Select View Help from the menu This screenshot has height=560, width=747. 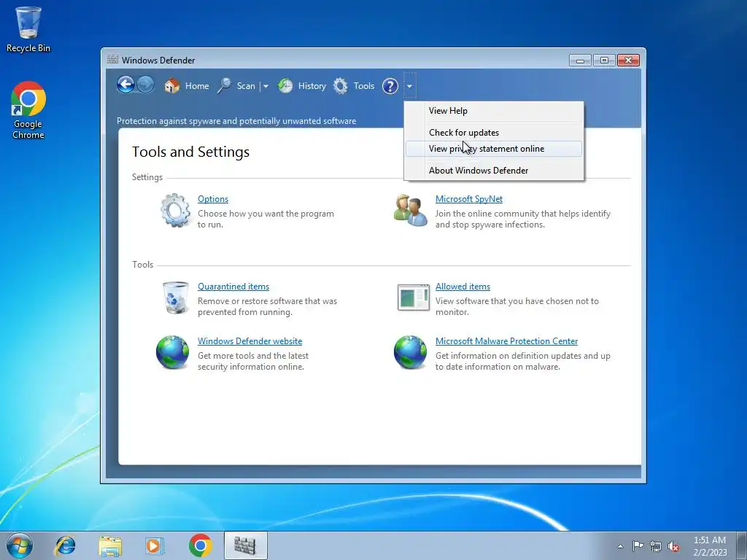click(494, 111)
